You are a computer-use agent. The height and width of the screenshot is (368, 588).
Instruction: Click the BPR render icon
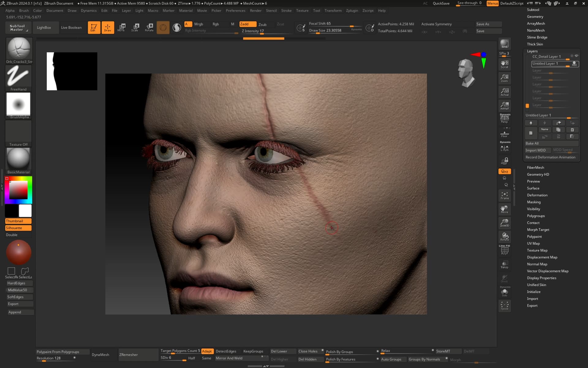click(x=504, y=44)
